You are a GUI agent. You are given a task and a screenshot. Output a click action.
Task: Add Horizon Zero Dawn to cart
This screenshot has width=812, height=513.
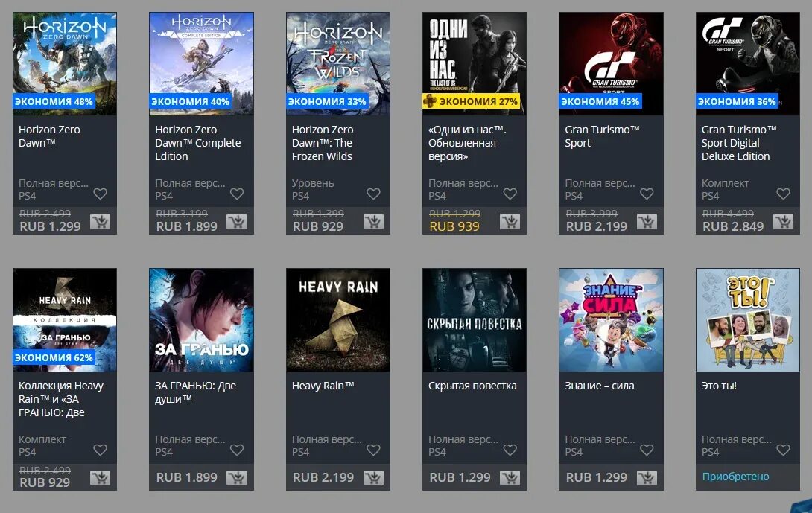click(x=100, y=222)
